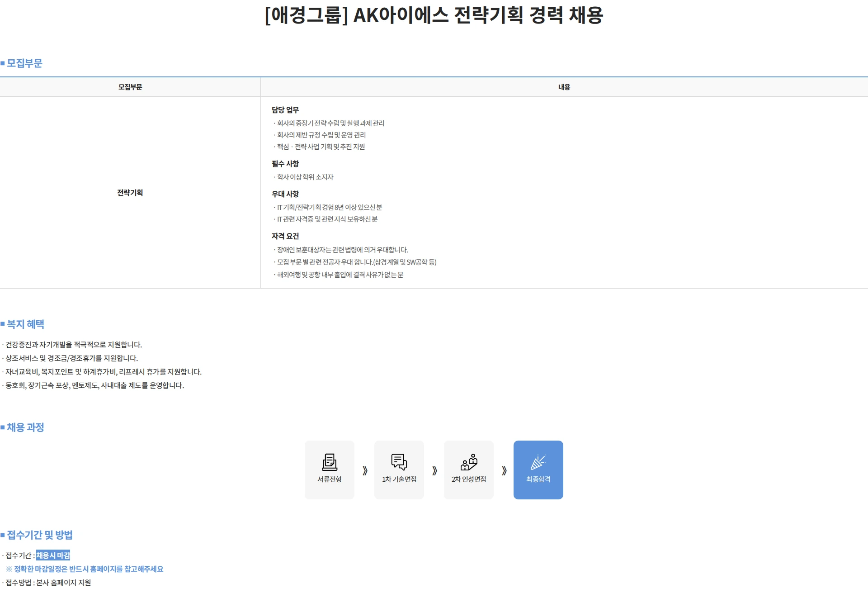This screenshot has width=868, height=598.
Task: Click the 필수 사항 subheading
Action: tap(285, 163)
